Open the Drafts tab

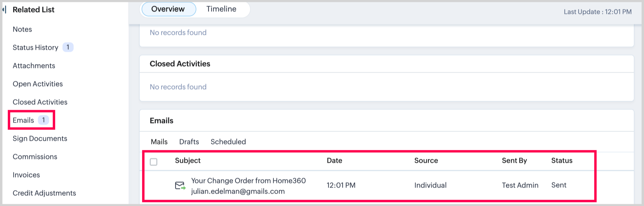(189, 142)
